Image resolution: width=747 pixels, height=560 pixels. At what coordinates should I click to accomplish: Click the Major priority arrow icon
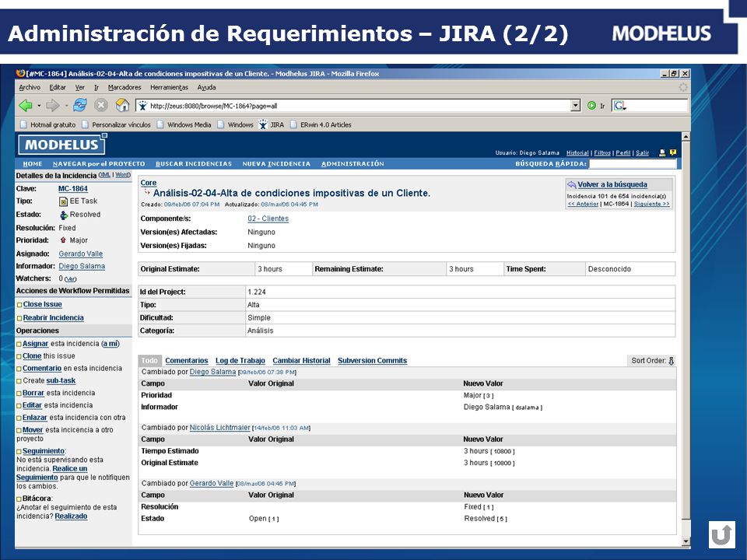coord(63,240)
